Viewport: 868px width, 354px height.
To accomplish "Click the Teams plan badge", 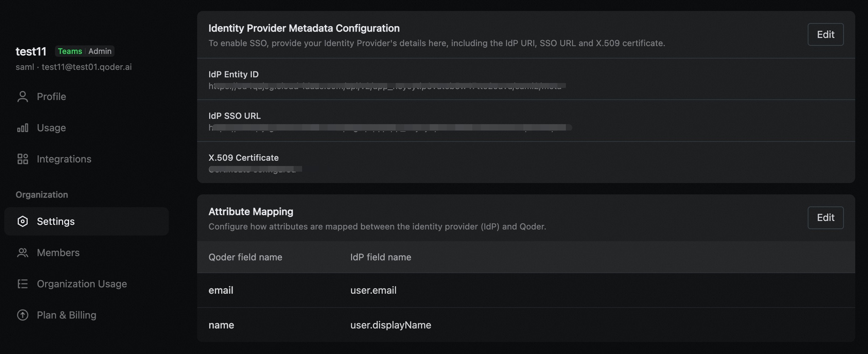I will [x=70, y=51].
